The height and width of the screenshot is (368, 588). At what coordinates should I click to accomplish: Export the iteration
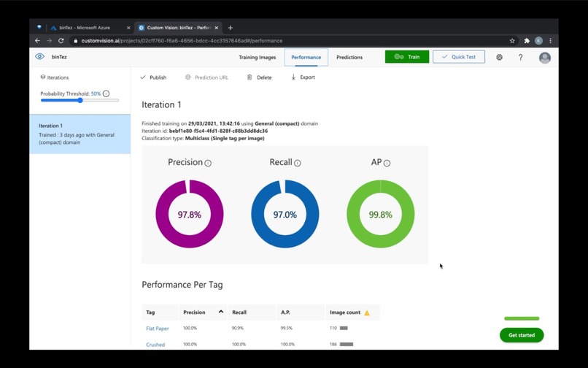pos(303,77)
